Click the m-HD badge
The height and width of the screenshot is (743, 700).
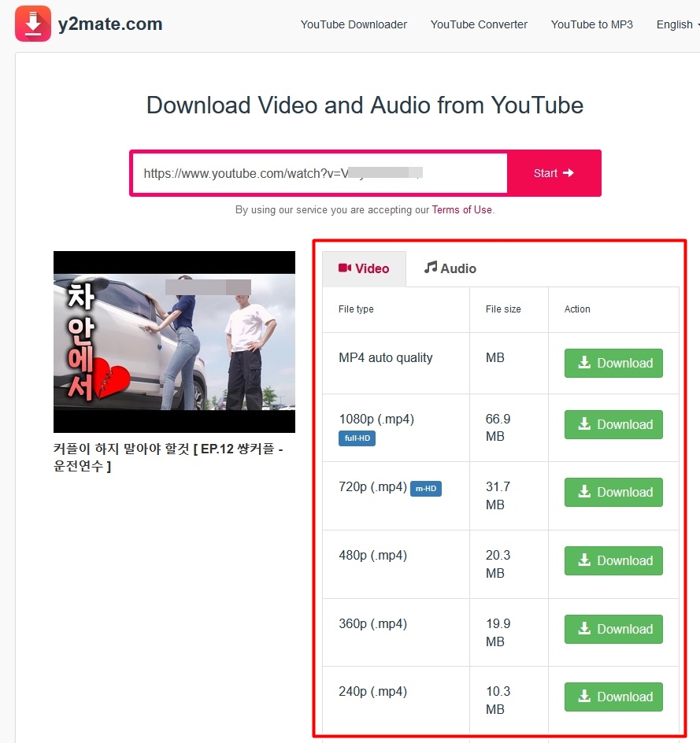pyautogui.click(x=426, y=489)
